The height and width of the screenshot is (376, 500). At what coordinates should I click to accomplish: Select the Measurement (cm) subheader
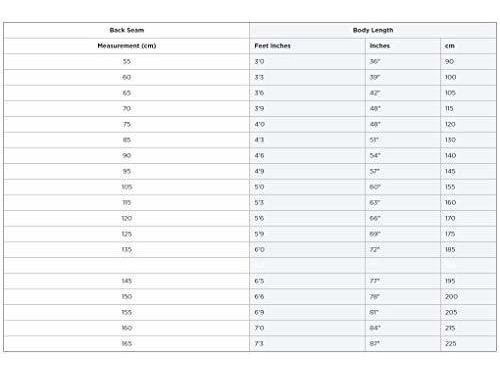coord(127,46)
